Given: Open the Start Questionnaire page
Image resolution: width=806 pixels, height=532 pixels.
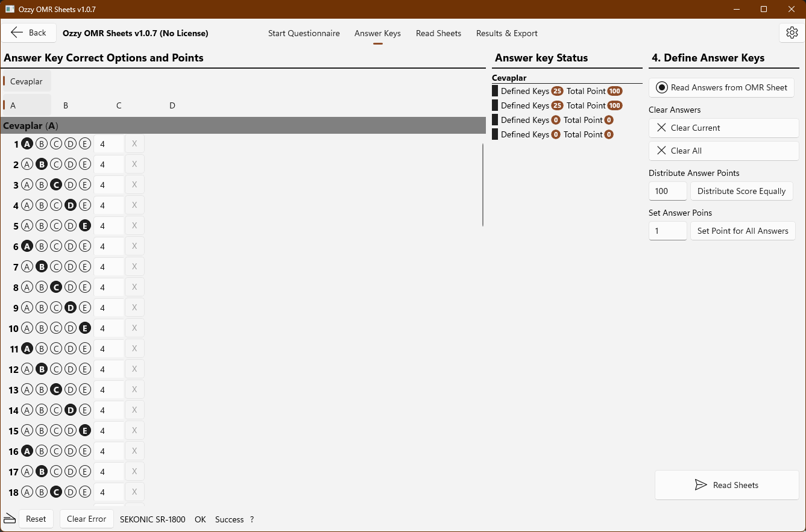Looking at the screenshot, I should pos(304,33).
